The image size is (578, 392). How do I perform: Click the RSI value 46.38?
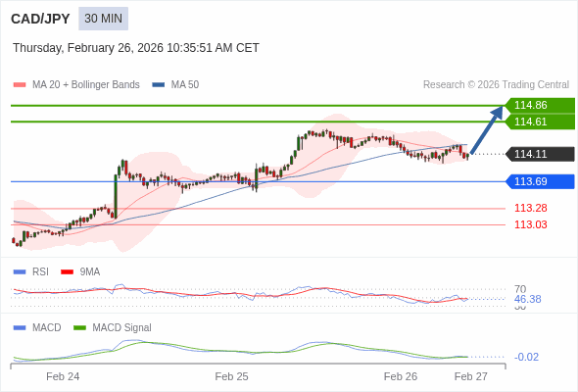click(528, 299)
